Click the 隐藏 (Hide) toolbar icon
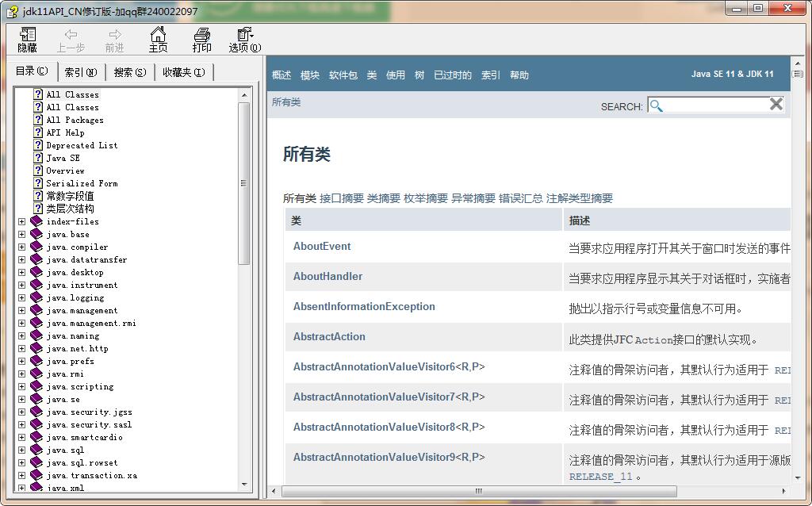The width and height of the screenshot is (812, 506). tap(28, 40)
